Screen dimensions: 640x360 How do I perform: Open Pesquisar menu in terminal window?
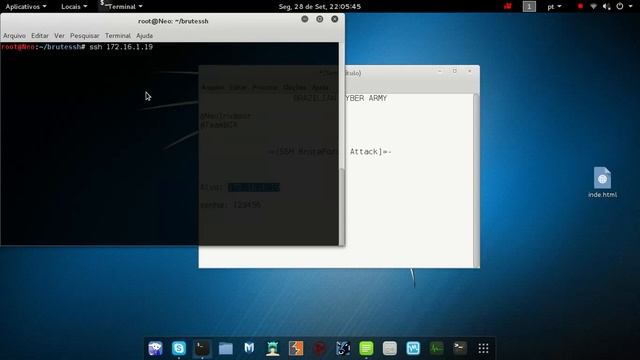pos(84,36)
